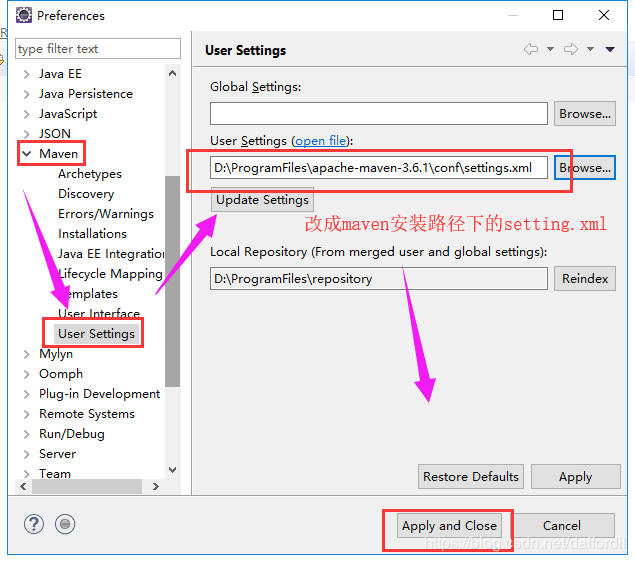Select Errors/Warnings under Maven

pyautogui.click(x=106, y=213)
